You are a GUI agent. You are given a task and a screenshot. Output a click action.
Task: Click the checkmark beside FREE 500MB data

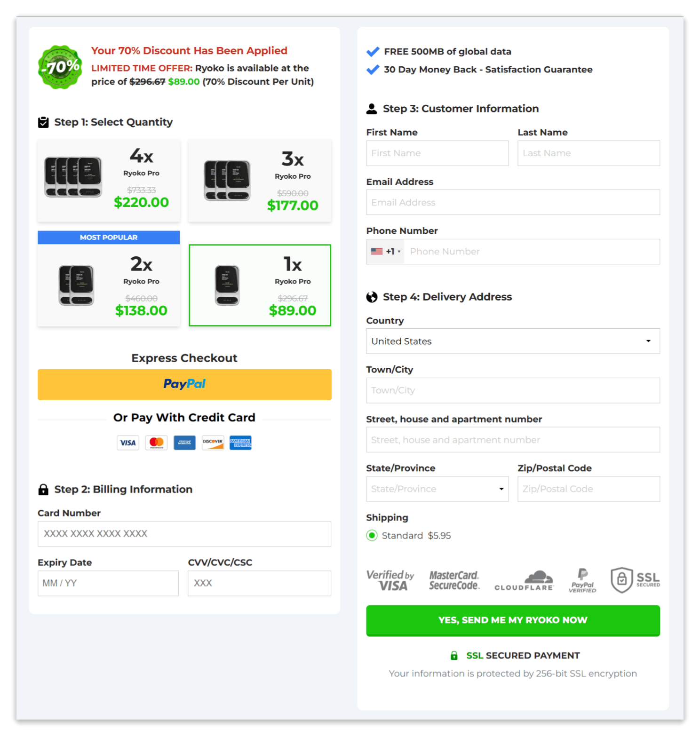pos(373,52)
